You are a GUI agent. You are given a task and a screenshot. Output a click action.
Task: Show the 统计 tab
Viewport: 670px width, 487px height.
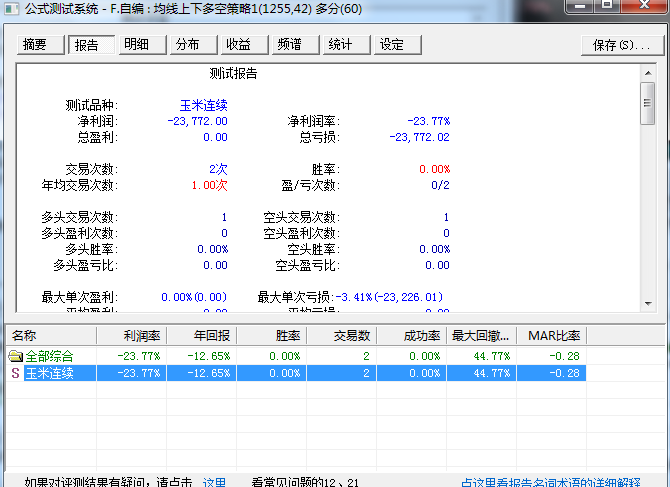[341, 45]
